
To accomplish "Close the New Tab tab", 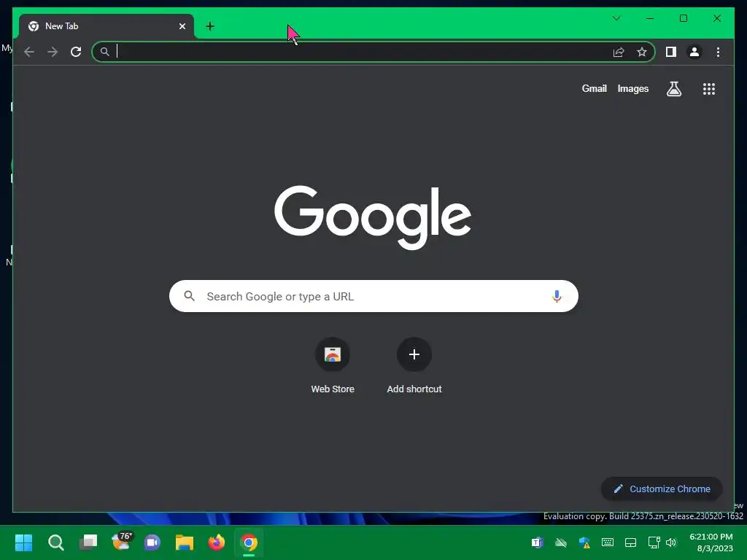I will tap(182, 26).
